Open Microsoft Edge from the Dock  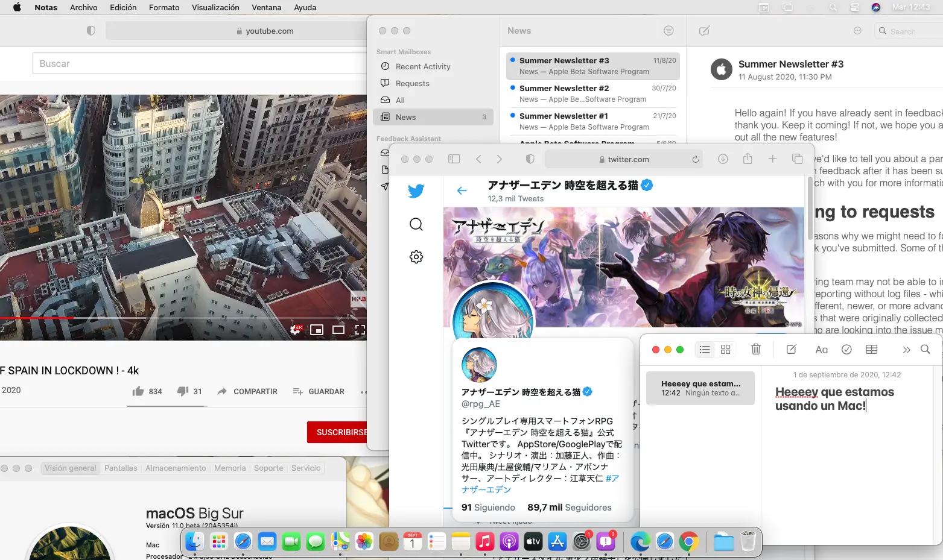(640, 542)
